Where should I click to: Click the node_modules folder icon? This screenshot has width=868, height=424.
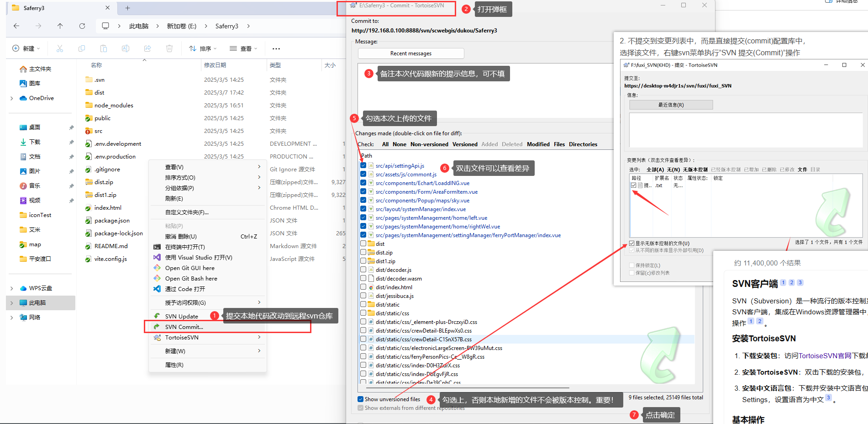[89, 105]
